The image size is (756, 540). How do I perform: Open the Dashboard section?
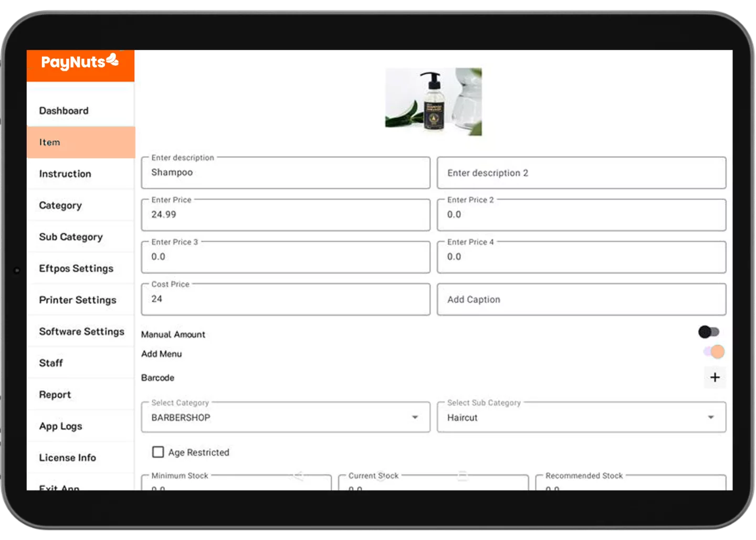pyautogui.click(x=64, y=111)
